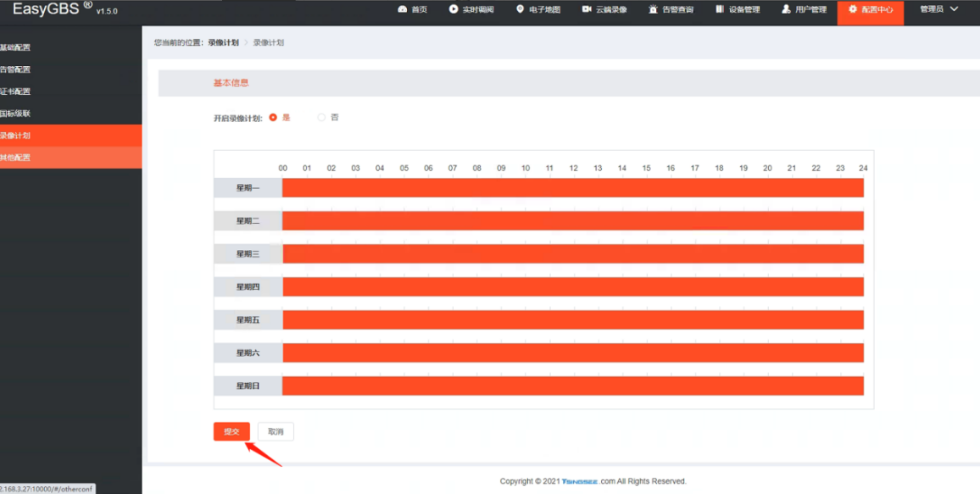Select the 配置中心 gear tab

pyautogui.click(x=871, y=13)
